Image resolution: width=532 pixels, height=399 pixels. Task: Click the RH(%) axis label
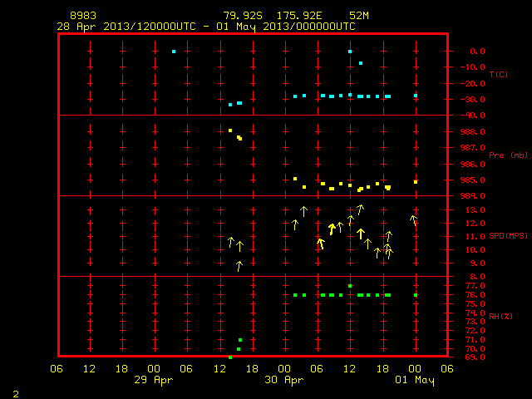[x=500, y=316]
